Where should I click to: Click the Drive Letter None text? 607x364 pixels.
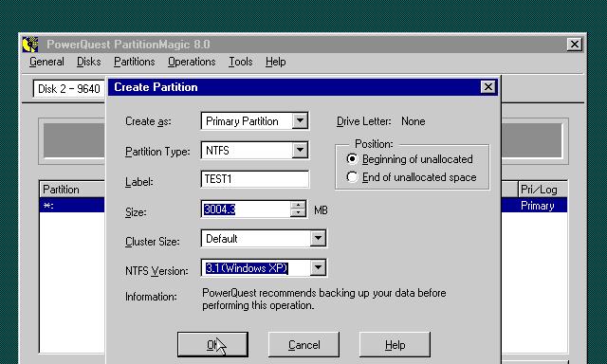[x=414, y=121]
